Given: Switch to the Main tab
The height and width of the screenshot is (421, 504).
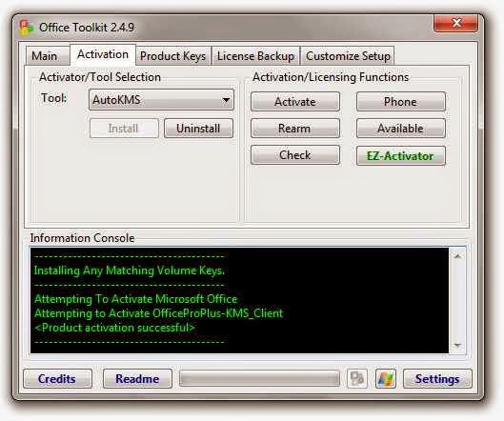Looking at the screenshot, I should (x=48, y=56).
